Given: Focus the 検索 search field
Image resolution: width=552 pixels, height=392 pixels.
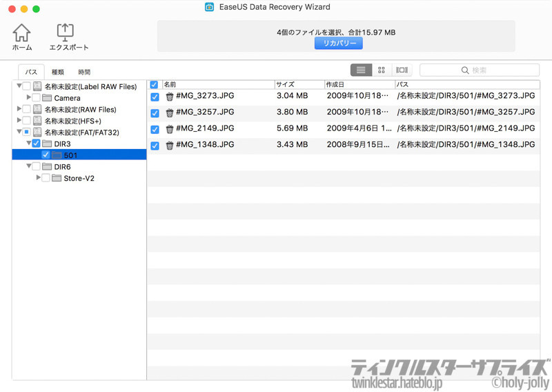Looking at the screenshot, I should click(x=480, y=70).
